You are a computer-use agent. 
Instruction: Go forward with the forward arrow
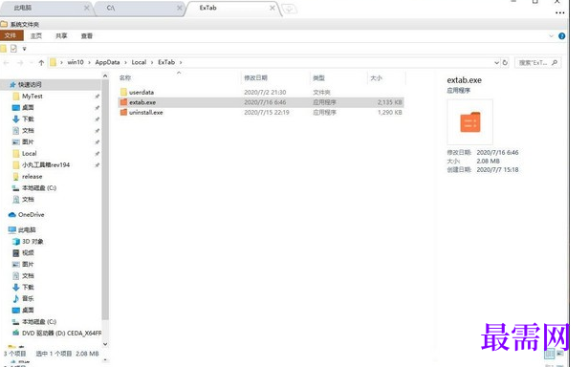20,63
